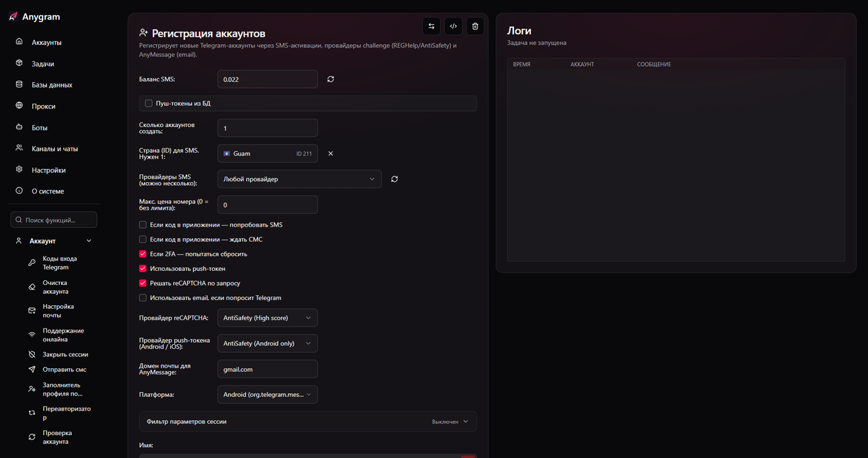Screen dimensions: 868x458
Task: Open the Платформа Android dropdown
Action: [x=268, y=394]
